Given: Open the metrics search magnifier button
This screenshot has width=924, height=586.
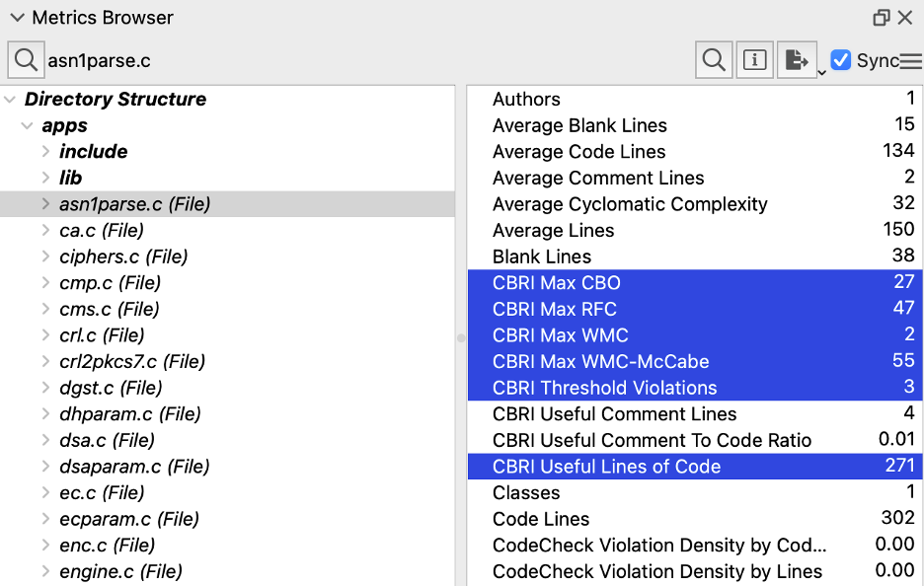Looking at the screenshot, I should coord(714,59).
